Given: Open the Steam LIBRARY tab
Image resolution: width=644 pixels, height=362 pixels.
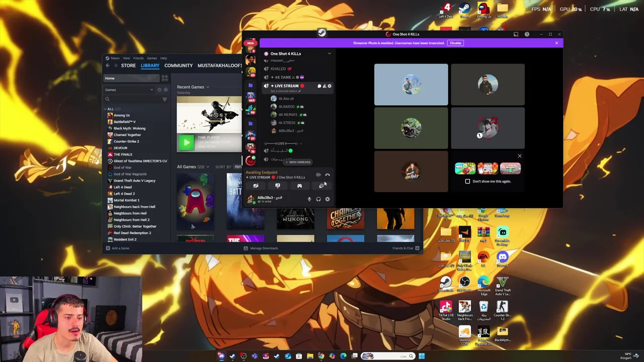Looking at the screenshot, I should (x=150, y=66).
